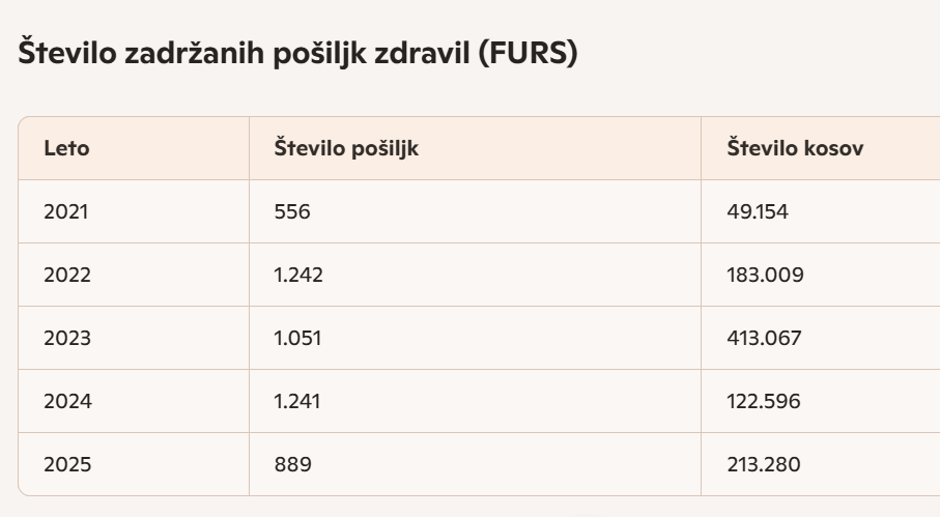The height and width of the screenshot is (517, 940).
Task: Select the shipments value 1.051
Action: [298, 338]
